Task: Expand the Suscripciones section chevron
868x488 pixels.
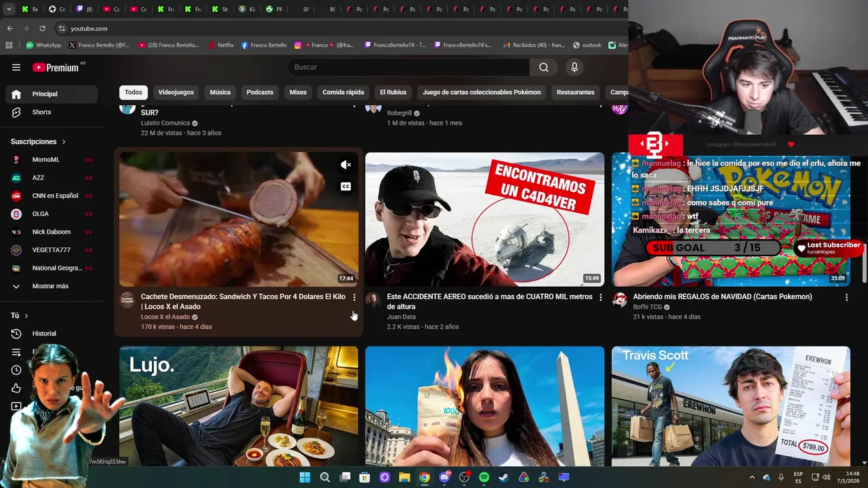Action: [x=64, y=142]
